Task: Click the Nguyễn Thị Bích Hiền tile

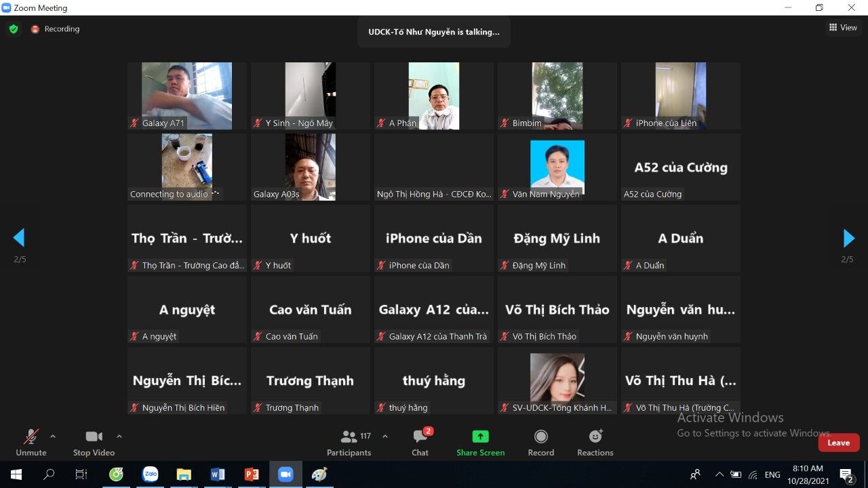Action: click(x=187, y=380)
